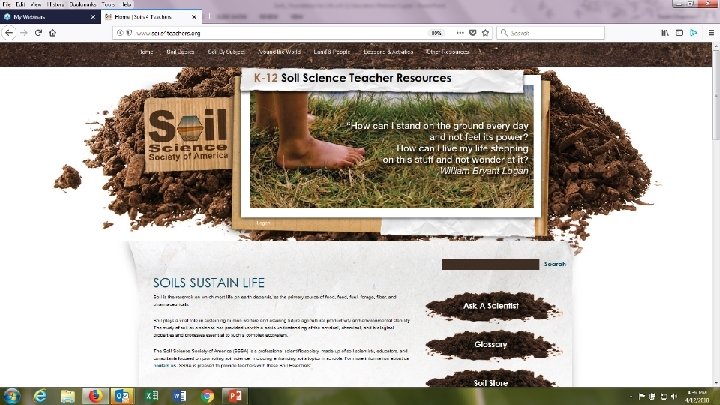Screen dimensions: 720x405
Task: Click the Firefox search box
Action: (x=550, y=33)
